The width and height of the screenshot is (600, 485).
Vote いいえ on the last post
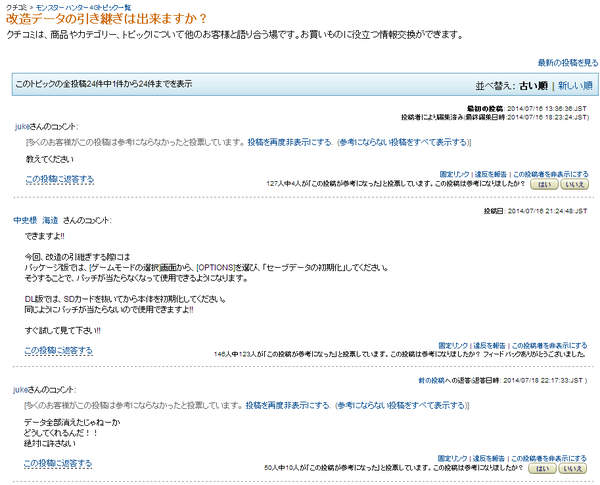click(x=572, y=469)
